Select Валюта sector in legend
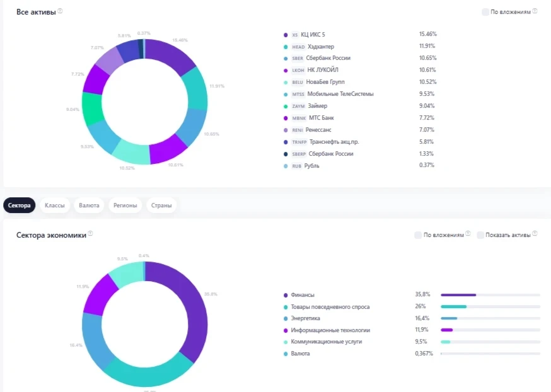The width and height of the screenshot is (551, 392). click(300, 354)
